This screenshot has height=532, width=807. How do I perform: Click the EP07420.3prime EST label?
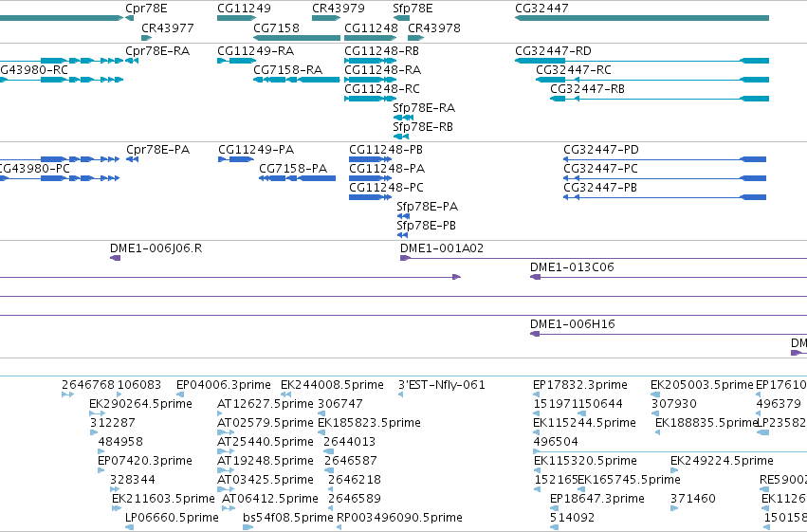[145, 461]
